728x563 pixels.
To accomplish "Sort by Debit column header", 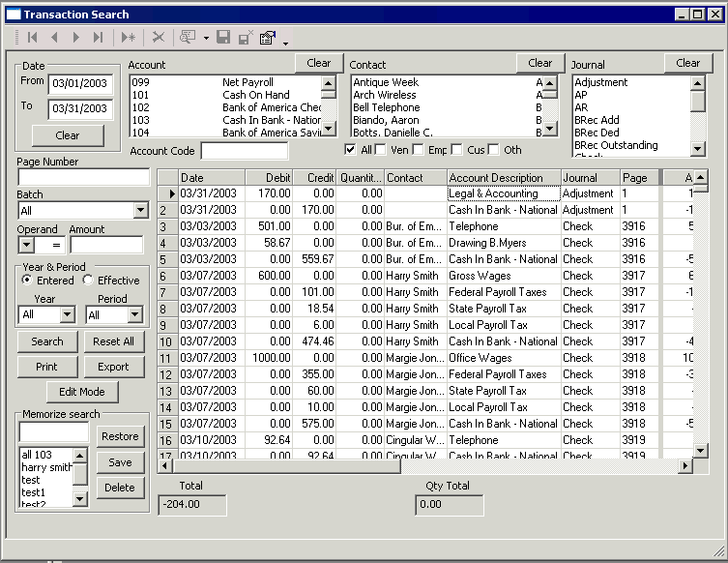I will tap(269, 178).
